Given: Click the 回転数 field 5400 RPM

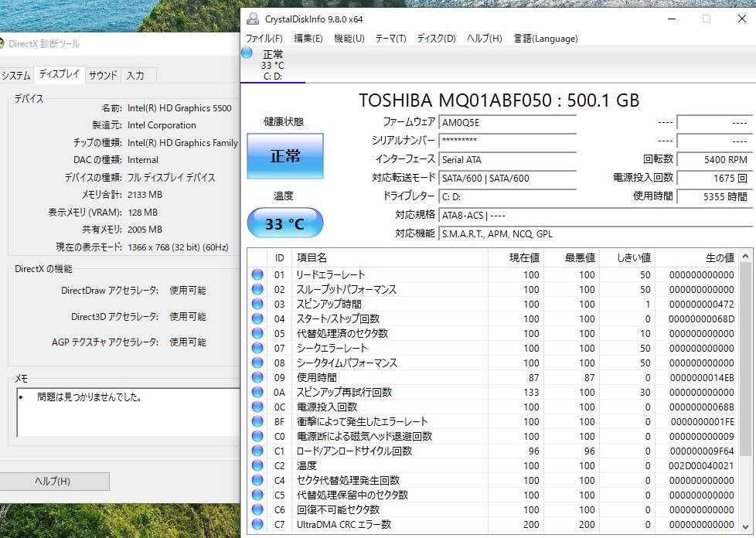Looking at the screenshot, I should pyautogui.click(x=714, y=159).
